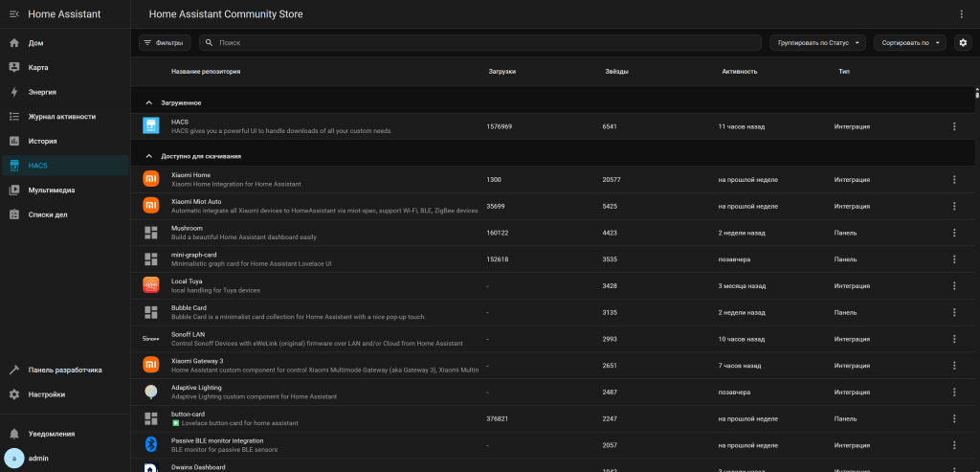This screenshot has height=472, width=980.
Task: Open the Xiaomi Home repository
Action: (x=554, y=179)
